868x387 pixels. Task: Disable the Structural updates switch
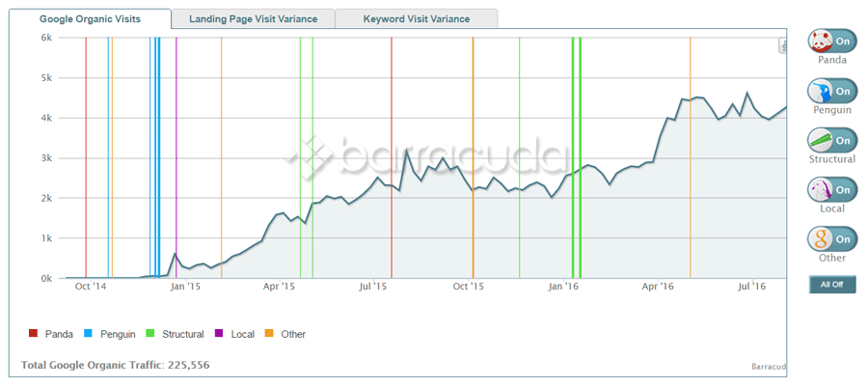(x=832, y=141)
